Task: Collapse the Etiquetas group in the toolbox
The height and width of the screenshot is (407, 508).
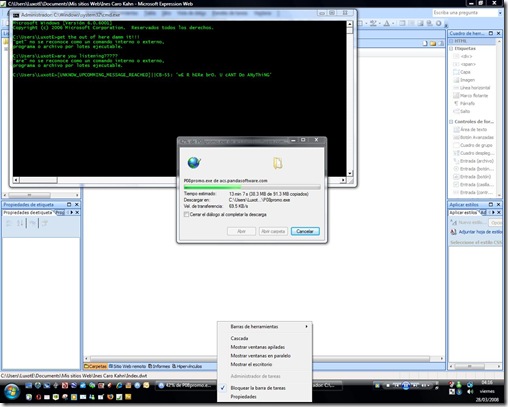Action: (x=451, y=48)
